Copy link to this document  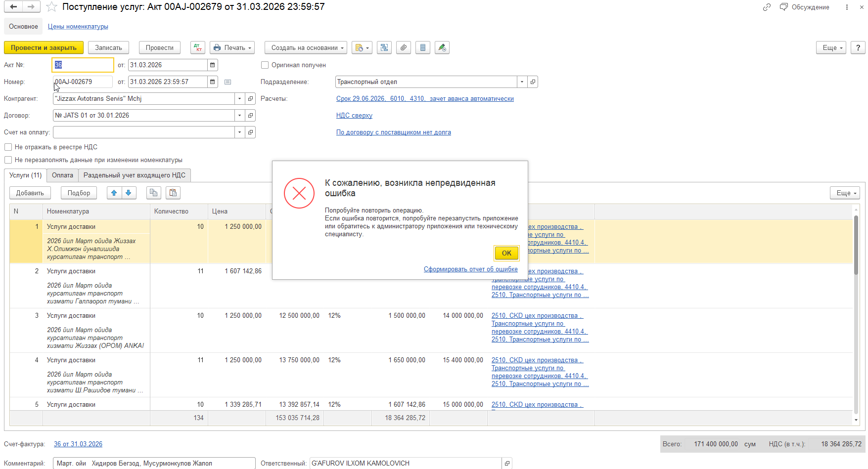point(767,7)
